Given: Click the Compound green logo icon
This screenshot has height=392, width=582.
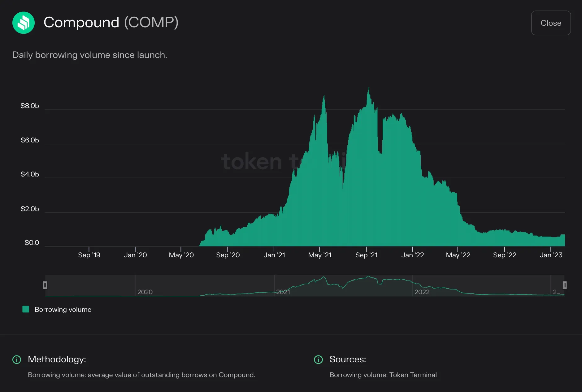Looking at the screenshot, I should click(24, 23).
